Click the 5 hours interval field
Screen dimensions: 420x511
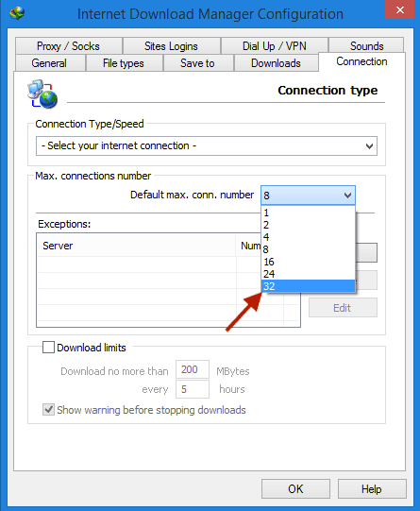193,389
